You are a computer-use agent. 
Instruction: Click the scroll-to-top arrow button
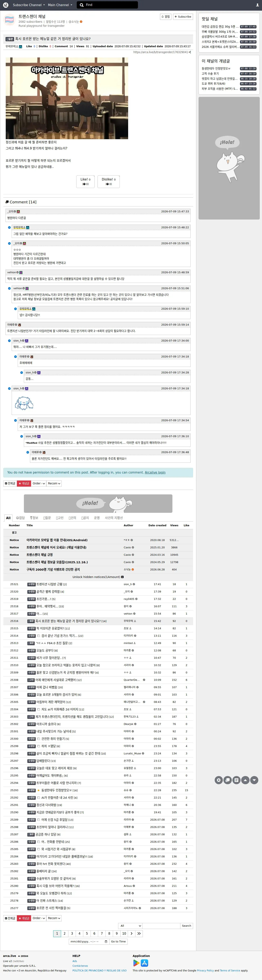click(x=245, y=780)
